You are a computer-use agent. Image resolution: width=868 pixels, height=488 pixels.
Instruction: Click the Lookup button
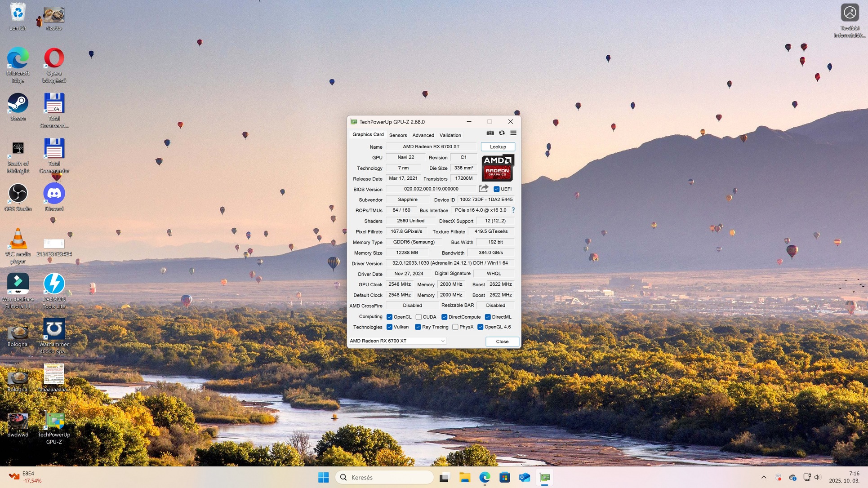pyautogui.click(x=498, y=147)
